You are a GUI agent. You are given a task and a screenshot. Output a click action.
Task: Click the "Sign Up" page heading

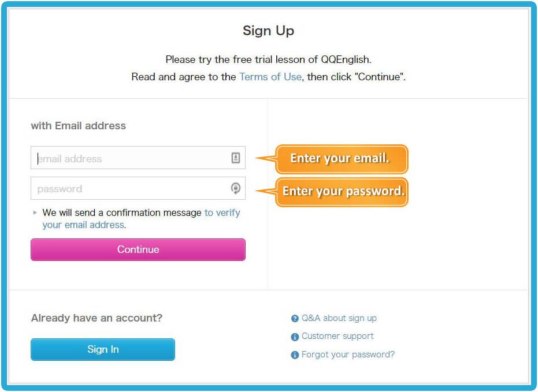click(x=269, y=31)
